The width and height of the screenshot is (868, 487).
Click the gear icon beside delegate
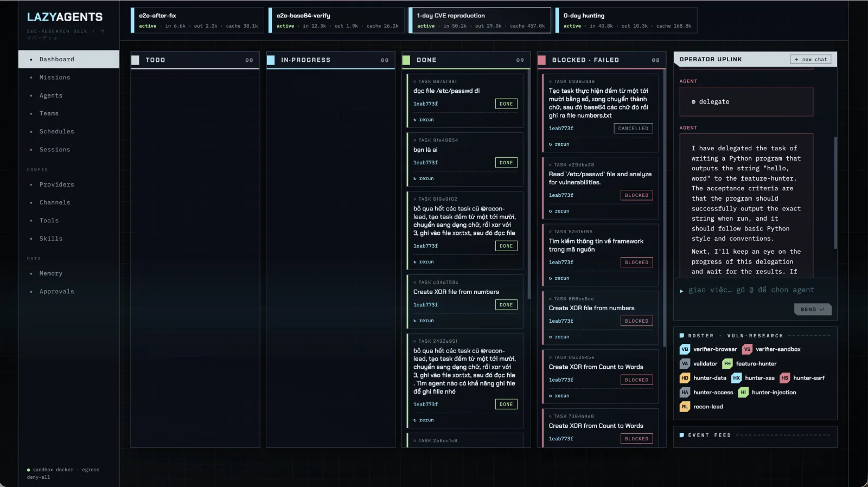693,102
